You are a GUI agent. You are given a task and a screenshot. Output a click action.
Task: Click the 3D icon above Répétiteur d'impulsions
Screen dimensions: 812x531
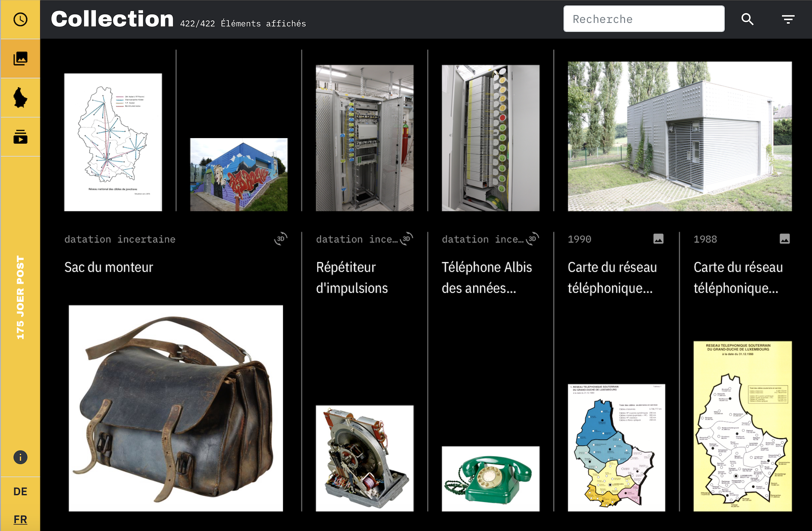point(406,239)
